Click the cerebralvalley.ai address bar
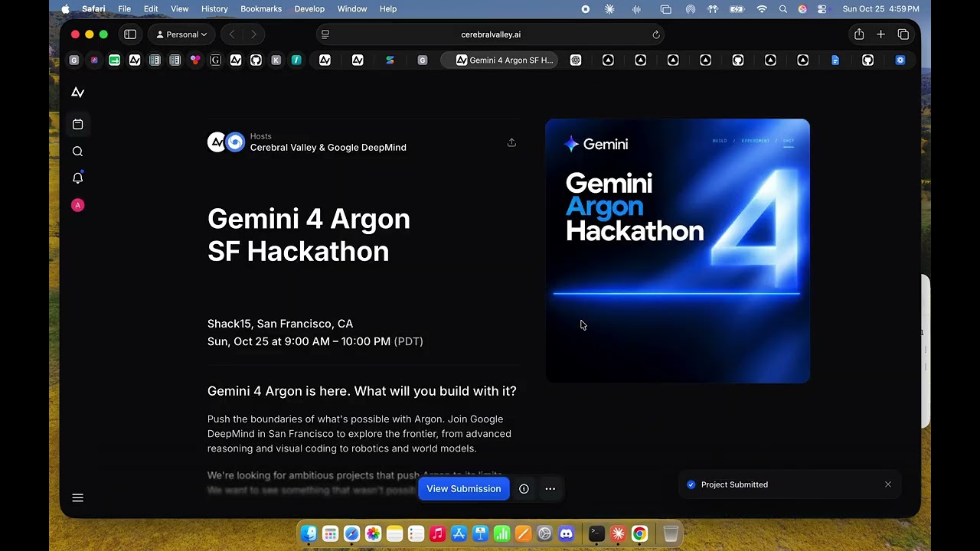The height and width of the screenshot is (551, 980). pos(491,34)
